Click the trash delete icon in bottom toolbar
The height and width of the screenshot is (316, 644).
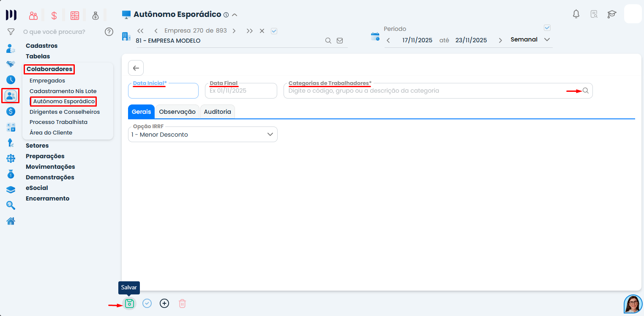pos(182,303)
